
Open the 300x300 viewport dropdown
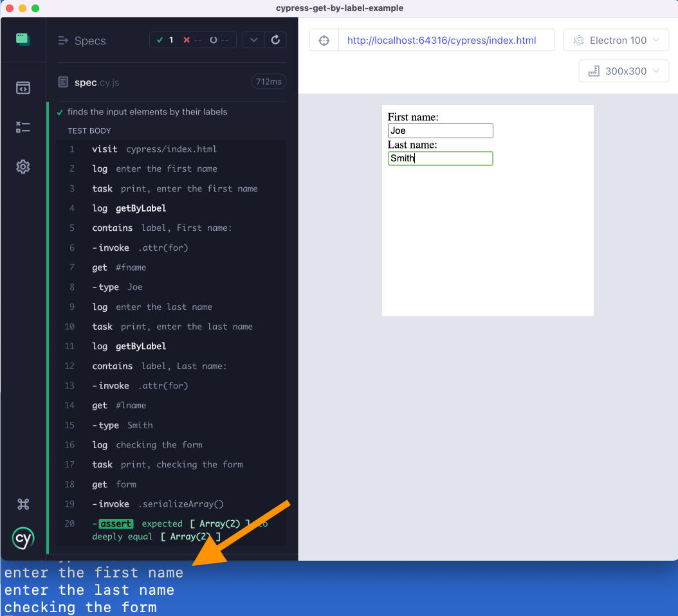(x=623, y=71)
